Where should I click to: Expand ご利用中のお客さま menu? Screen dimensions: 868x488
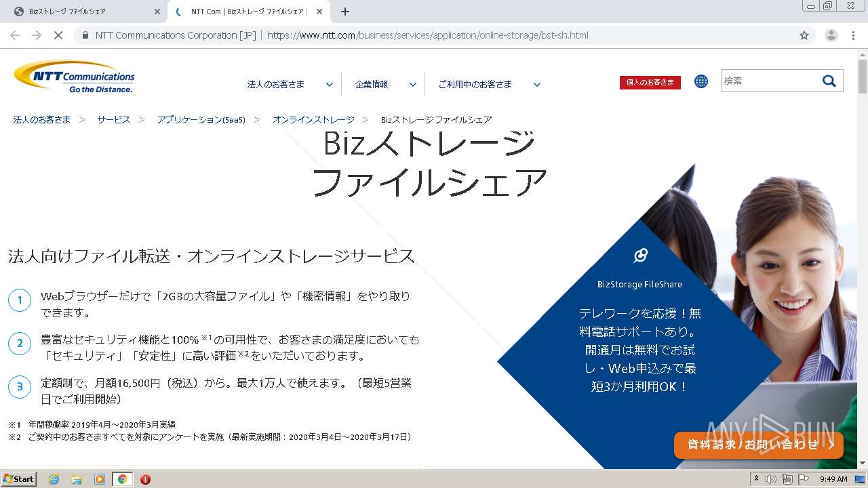pos(489,85)
